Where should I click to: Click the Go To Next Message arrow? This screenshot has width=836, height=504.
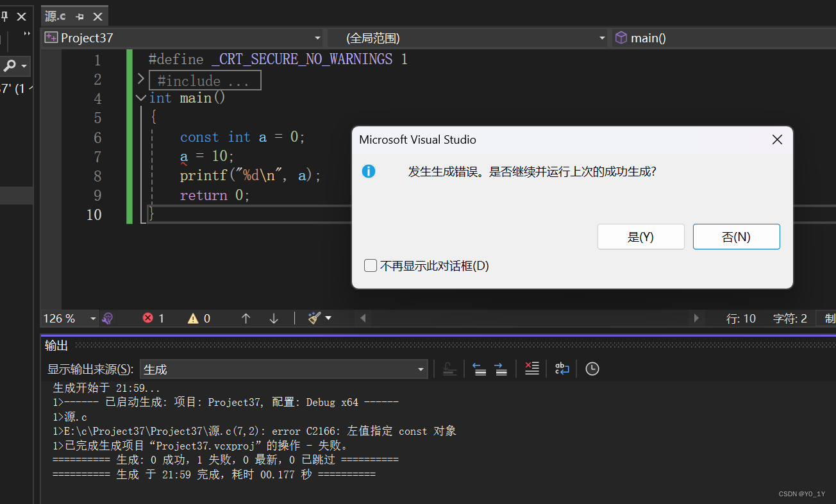[499, 369]
